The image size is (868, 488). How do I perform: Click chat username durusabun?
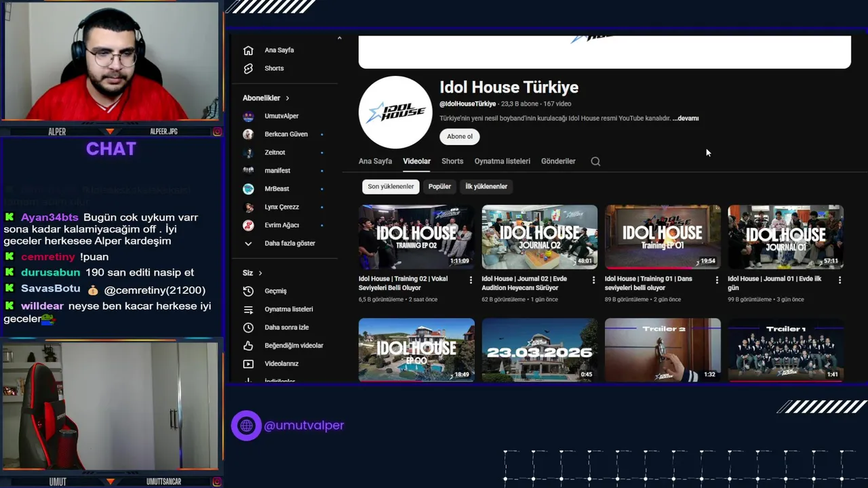click(x=50, y=272)
